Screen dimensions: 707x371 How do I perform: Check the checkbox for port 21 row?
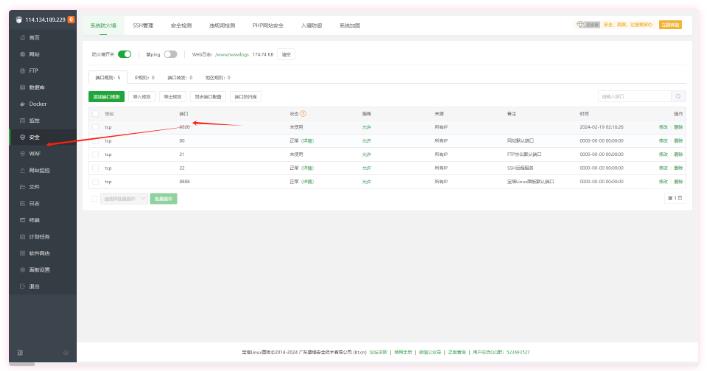(95, 155)
